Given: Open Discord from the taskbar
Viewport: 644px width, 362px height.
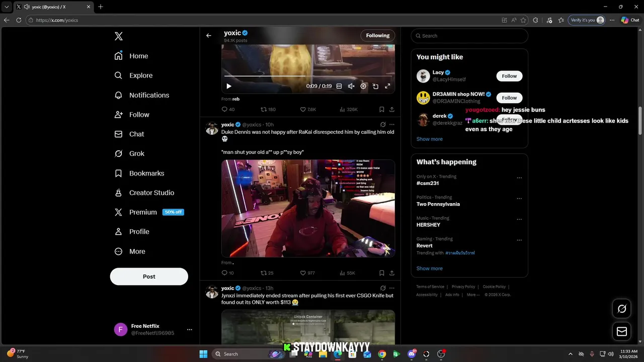Looking at the screenshot, I should [412, 354].
